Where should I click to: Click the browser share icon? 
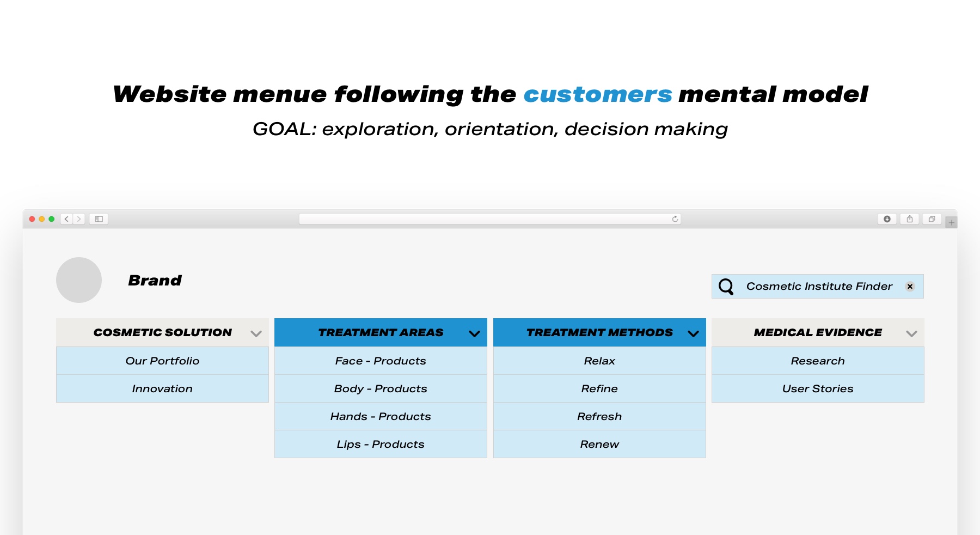pyautogui.click(x=910, y=219)
